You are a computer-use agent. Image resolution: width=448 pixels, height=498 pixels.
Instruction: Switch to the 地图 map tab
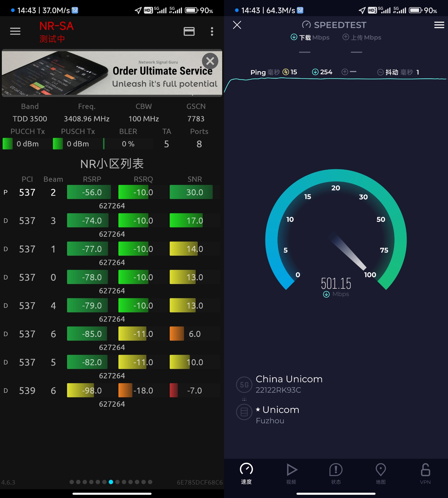coord(380,474)
